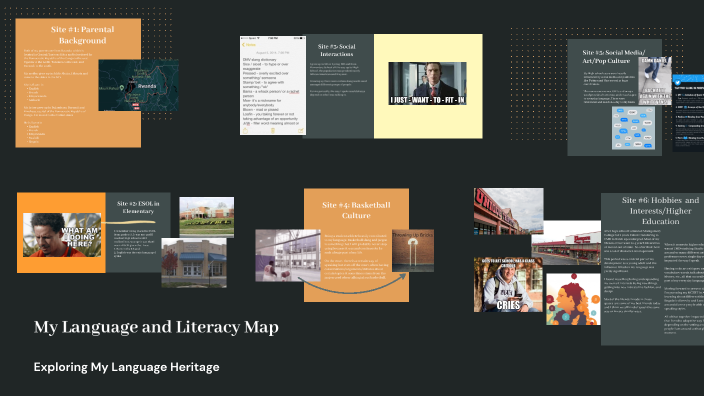Click the shopping plaza parking lot photo
The height and width of the screenshot is (396, 704).
point(566,242)
